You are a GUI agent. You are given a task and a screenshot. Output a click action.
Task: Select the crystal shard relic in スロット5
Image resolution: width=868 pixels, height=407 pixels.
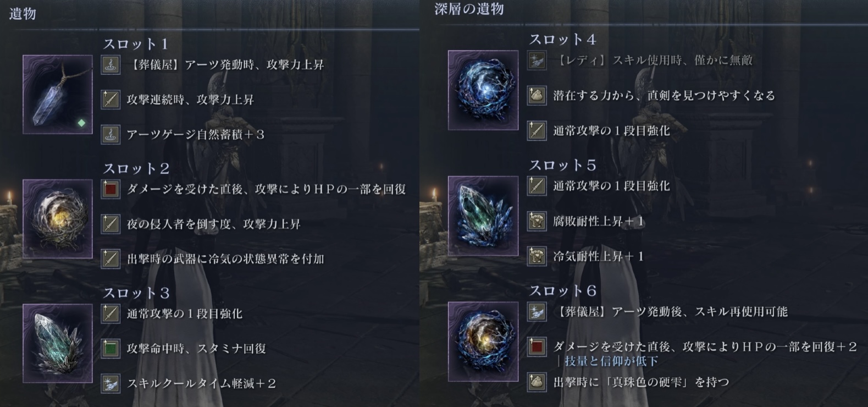483,216
